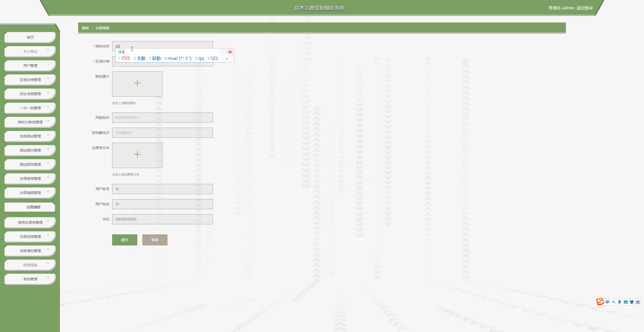This screenshot has width=644, height=332.
Task: Select candidate 1 巧巧
Action: 124,58
